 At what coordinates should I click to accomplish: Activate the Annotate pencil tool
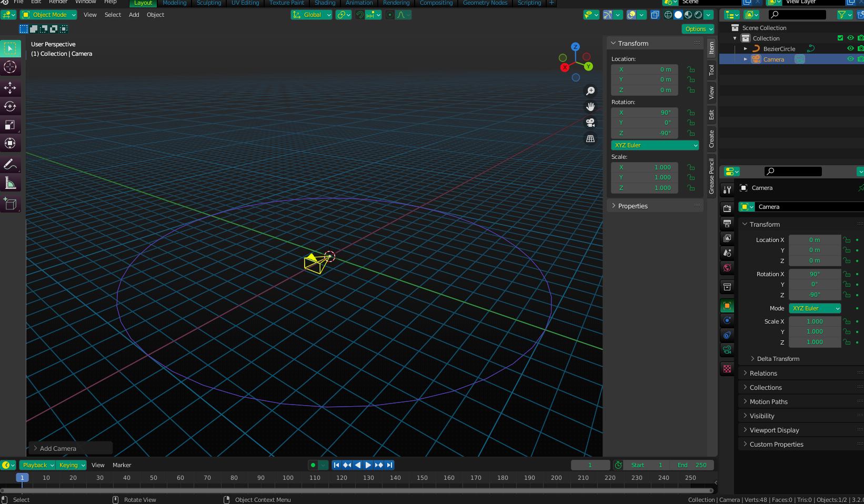[x=10, y=165]
